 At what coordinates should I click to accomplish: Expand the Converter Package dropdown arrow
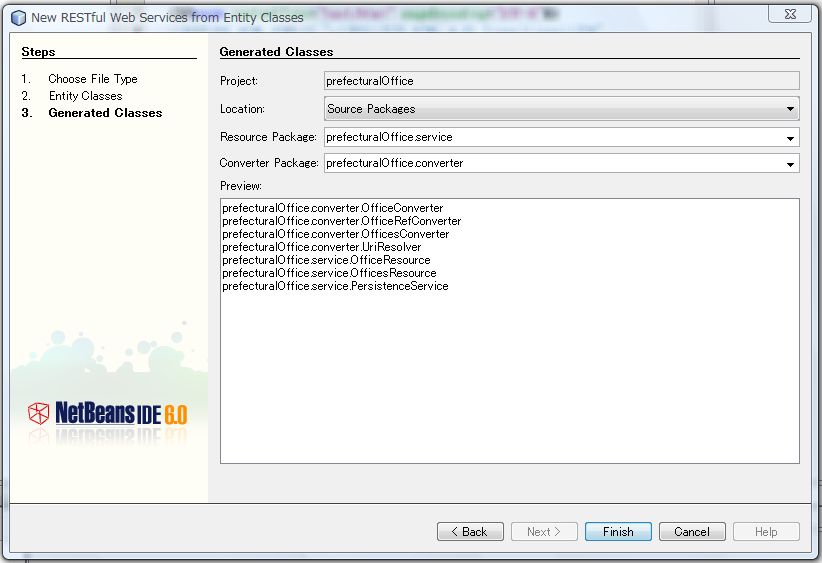(790, 163)
